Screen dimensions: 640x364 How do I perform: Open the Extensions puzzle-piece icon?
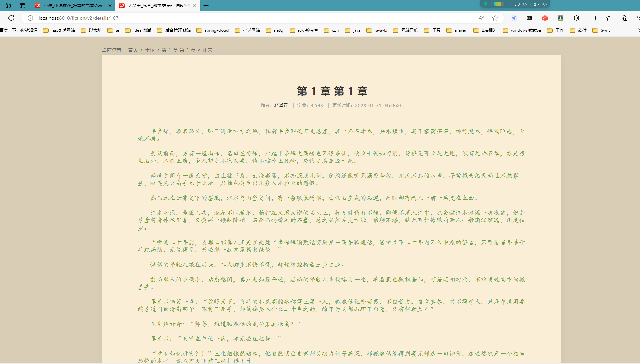pyautogui.click(x=576, y=18)
